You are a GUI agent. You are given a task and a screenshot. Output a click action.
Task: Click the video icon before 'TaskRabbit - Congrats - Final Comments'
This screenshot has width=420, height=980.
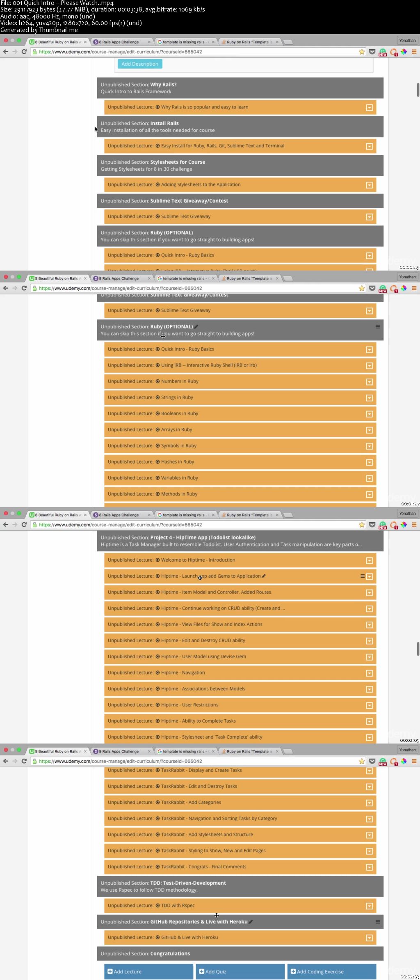(x=157, y=867)
